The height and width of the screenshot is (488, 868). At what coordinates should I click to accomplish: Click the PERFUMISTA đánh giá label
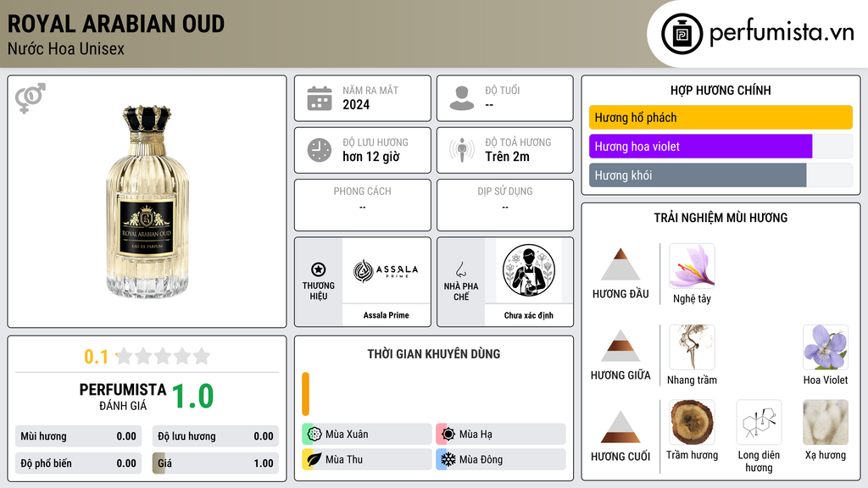pos(123,396)
